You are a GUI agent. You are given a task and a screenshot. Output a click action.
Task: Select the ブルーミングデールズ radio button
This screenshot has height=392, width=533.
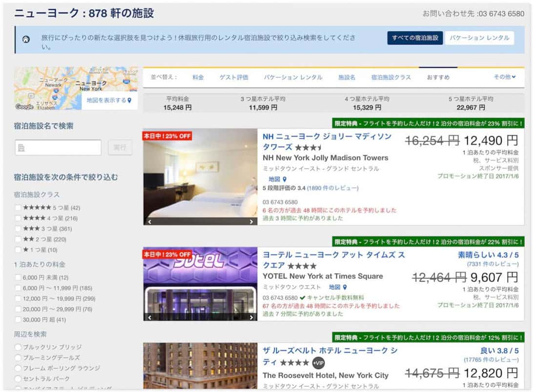point(18,358)
